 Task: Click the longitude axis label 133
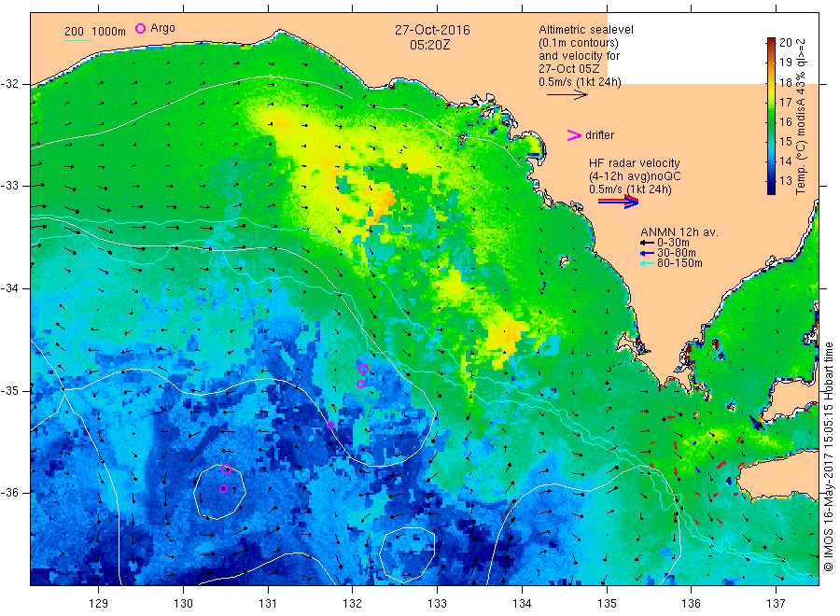[437, 604]
